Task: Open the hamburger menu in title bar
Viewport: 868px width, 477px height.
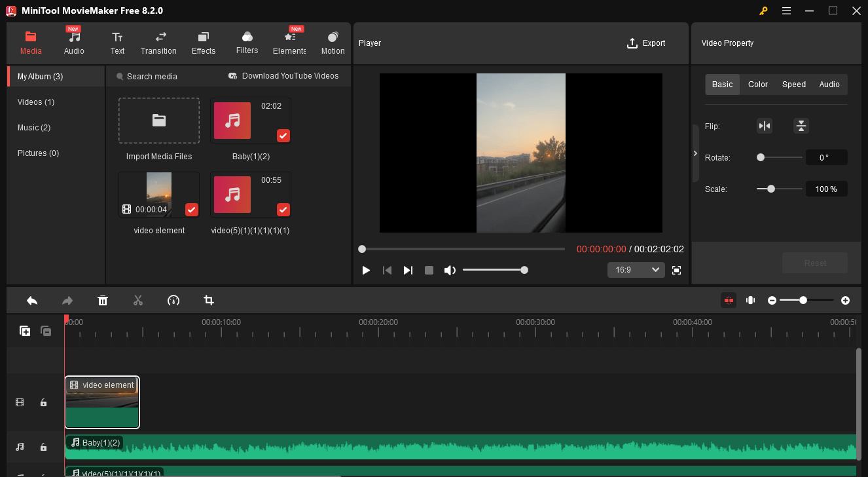Action: click(786, 10)
